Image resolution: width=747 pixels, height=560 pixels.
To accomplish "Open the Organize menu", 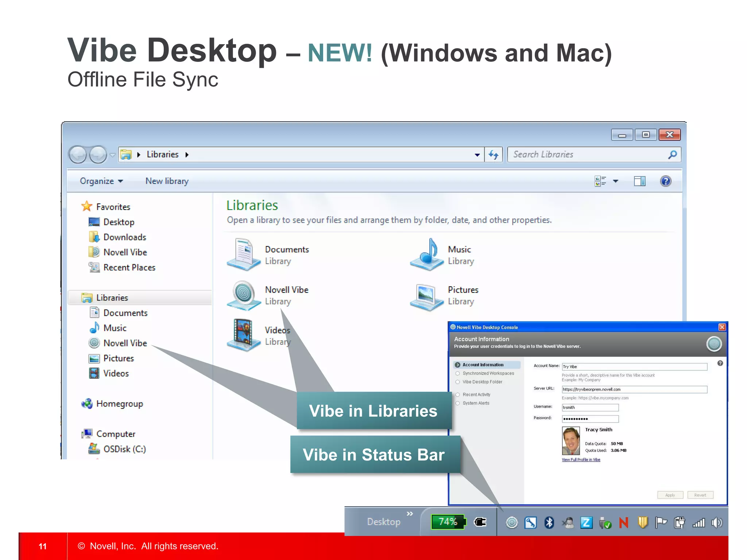I will click(x=101, y=181).
